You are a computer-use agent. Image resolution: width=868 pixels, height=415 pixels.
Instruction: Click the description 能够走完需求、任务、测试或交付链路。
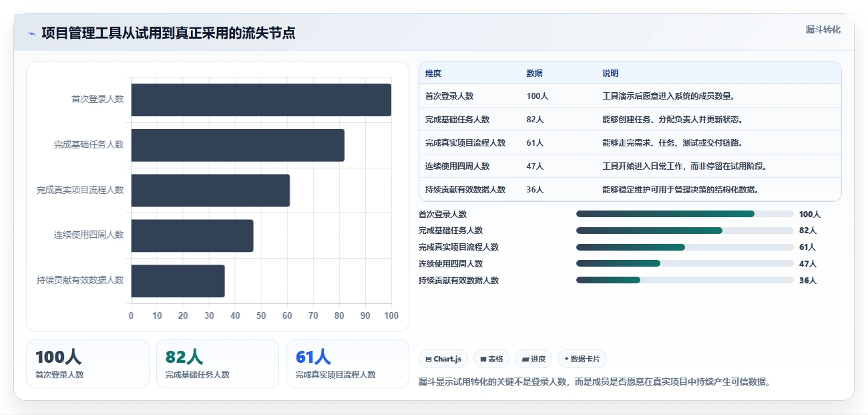click(672, 143)
